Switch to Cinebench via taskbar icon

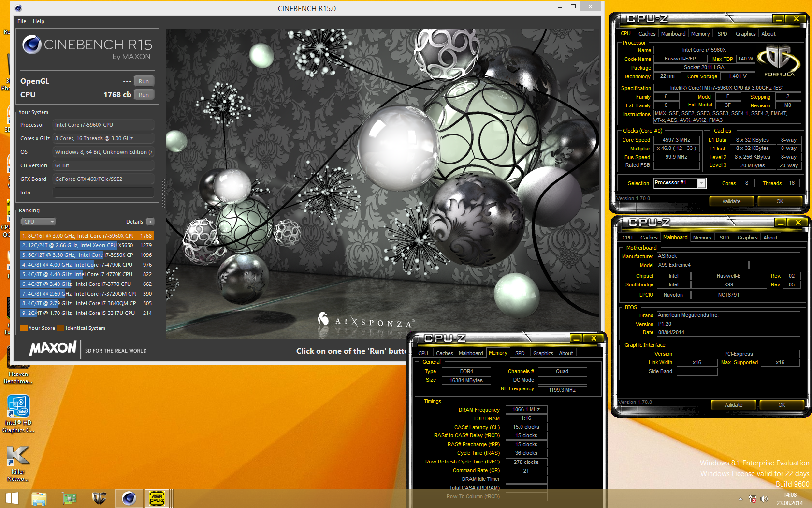tap(129, 498)
